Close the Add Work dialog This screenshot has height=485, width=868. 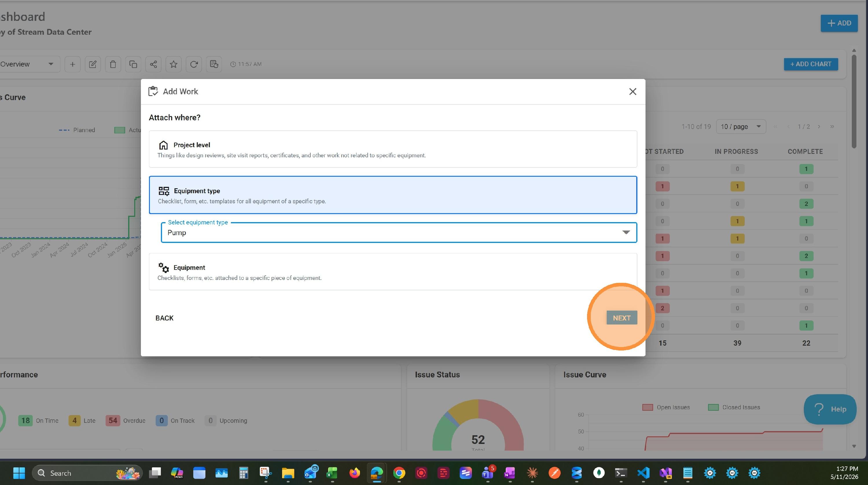[632, 92]
